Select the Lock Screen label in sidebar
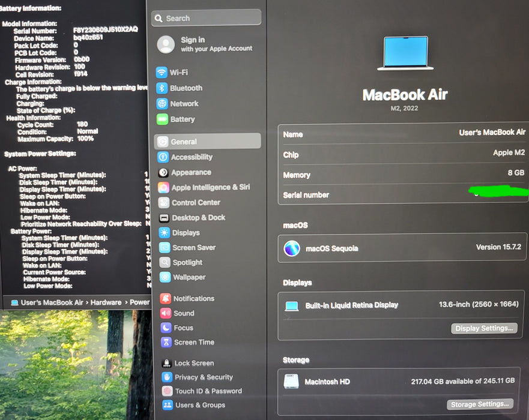This screenshot has width=529, height=420. tap(195, 363)
